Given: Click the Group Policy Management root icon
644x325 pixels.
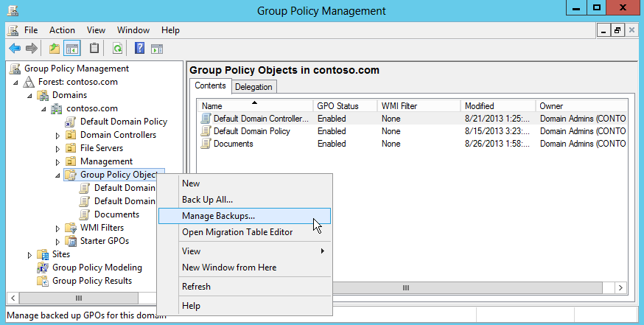Looking at the screenshot, I should (x=15, y=69).
